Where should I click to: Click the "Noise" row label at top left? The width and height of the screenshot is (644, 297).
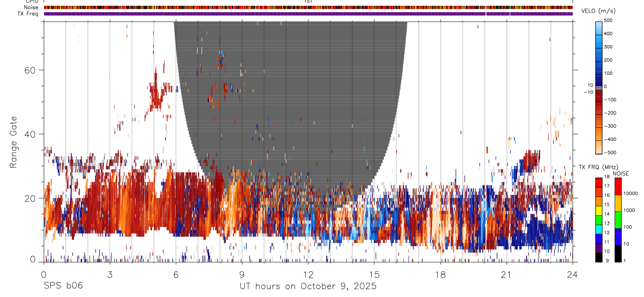30,8
